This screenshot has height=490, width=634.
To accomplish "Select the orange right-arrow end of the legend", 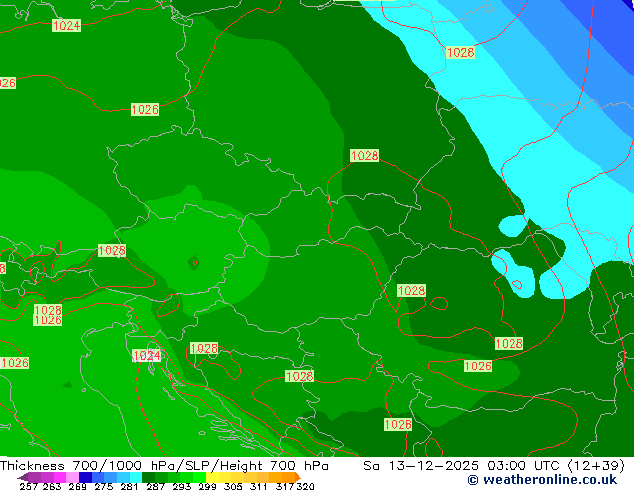I will pyautogui.click(x=298, y=477).
